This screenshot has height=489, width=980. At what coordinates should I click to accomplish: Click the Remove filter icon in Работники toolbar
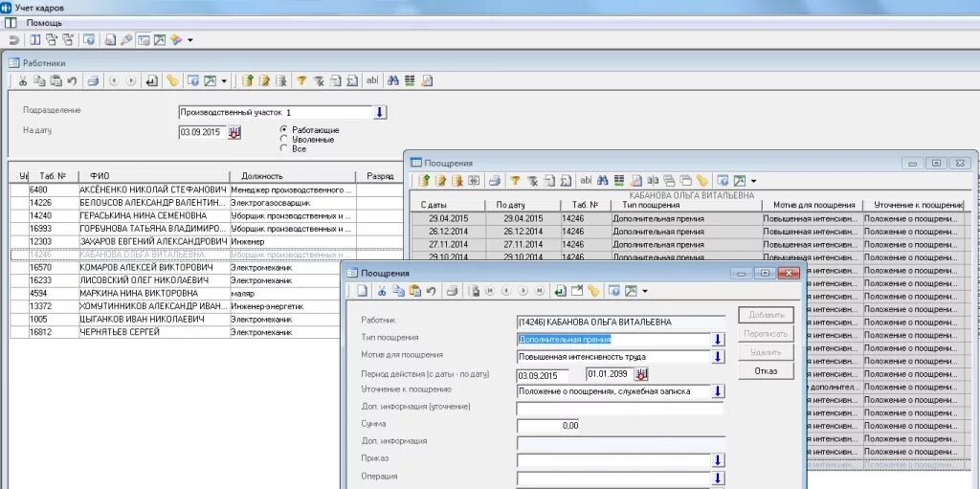coord(318,80)
